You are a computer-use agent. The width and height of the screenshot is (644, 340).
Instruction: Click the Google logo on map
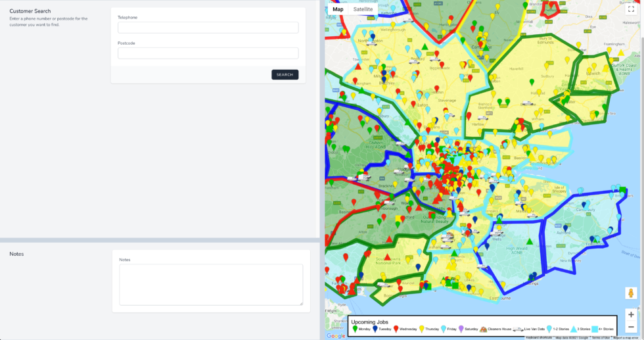[x=336, y=335]
